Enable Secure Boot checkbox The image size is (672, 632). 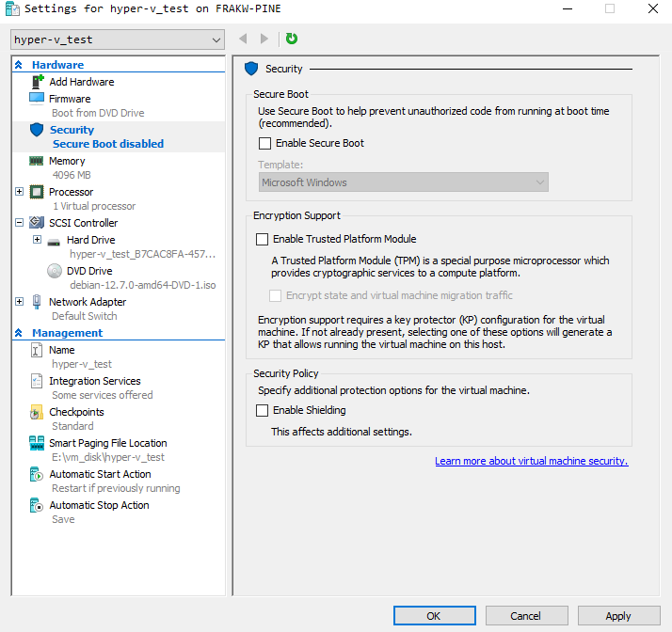click(x=264, y=143)
